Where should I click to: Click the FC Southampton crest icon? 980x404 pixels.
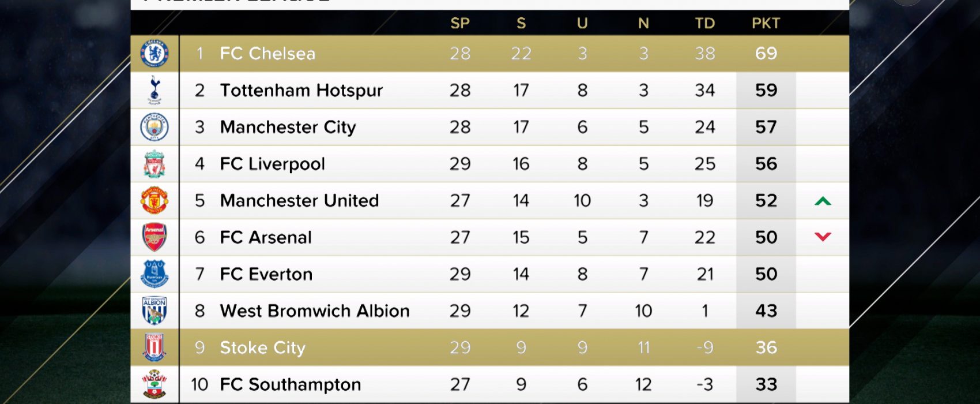click(154, 384)
